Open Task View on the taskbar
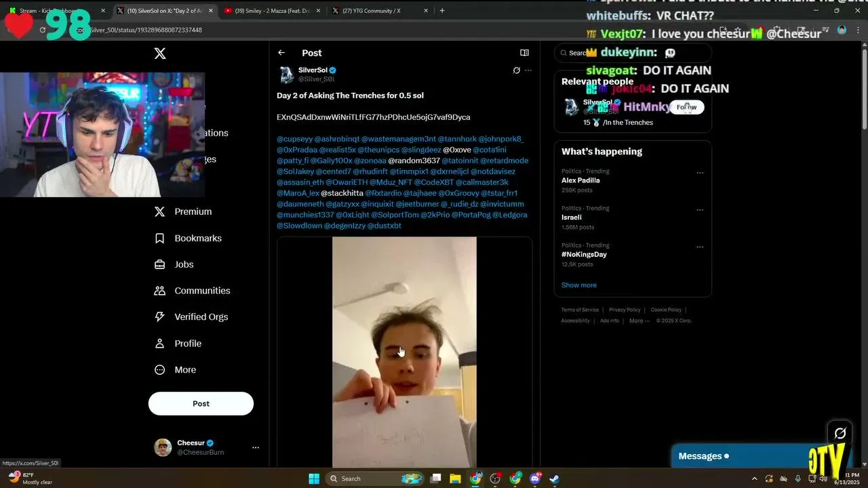This screenshot has width=868, height=488. [436, 479]
